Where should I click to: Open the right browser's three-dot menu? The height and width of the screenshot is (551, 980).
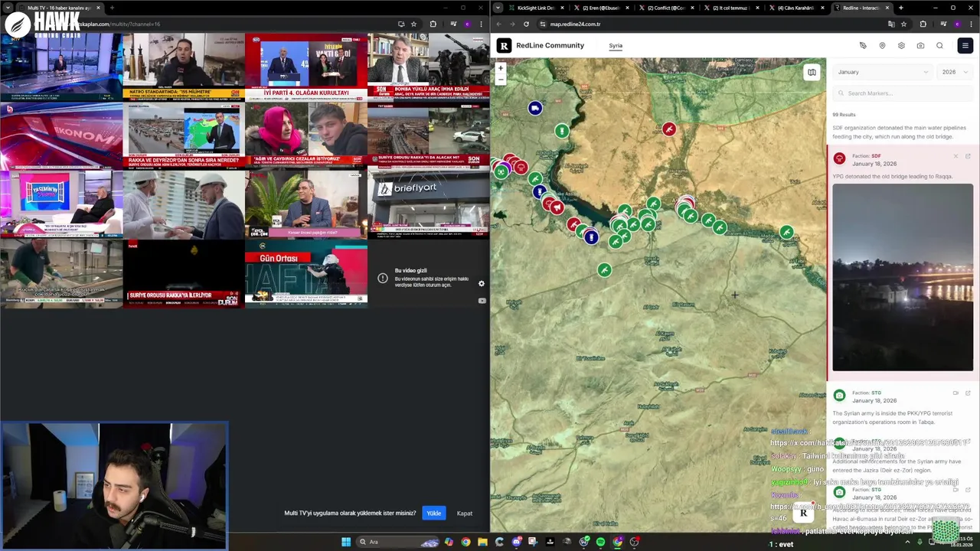click(x=972, y=24)
